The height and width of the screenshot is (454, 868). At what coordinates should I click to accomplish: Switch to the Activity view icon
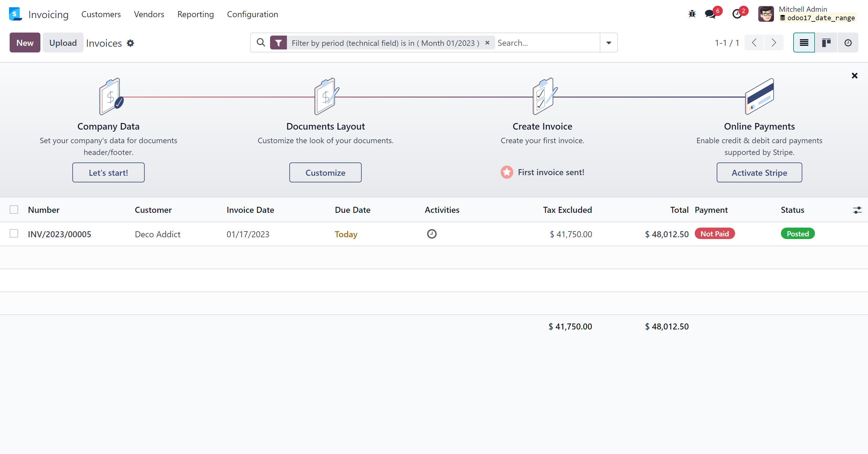[848, 43]
